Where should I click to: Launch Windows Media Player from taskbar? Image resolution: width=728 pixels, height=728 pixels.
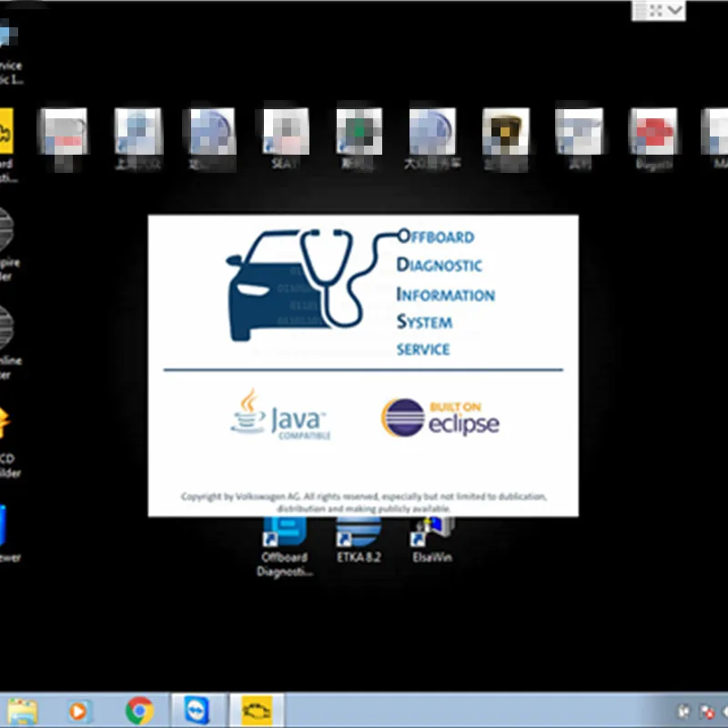(x=78, y=711)
